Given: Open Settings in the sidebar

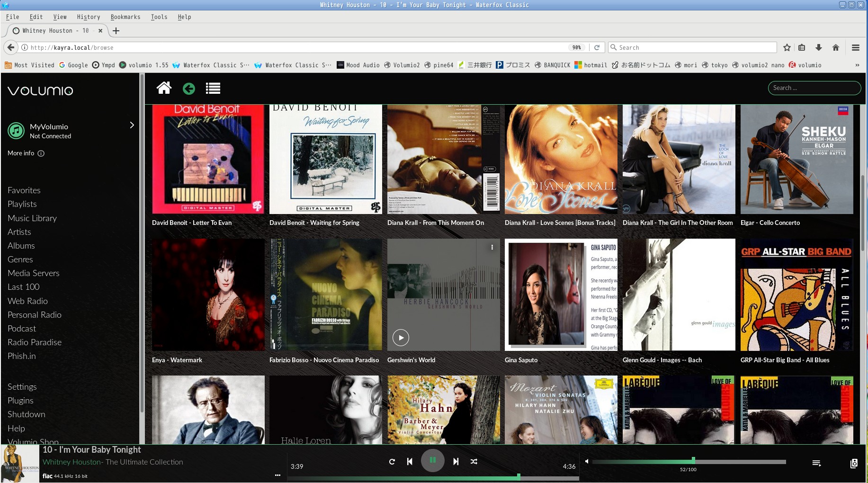Looking at the screenshot, I should (22, 387).
